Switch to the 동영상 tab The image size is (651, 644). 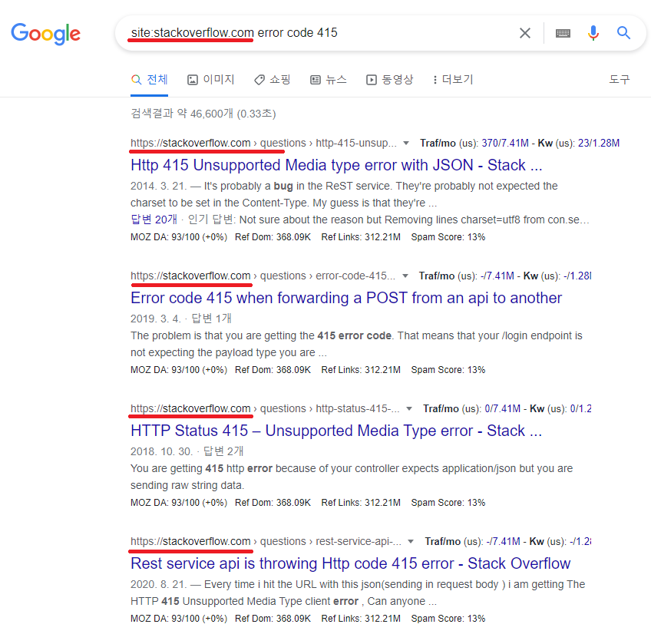389,79
